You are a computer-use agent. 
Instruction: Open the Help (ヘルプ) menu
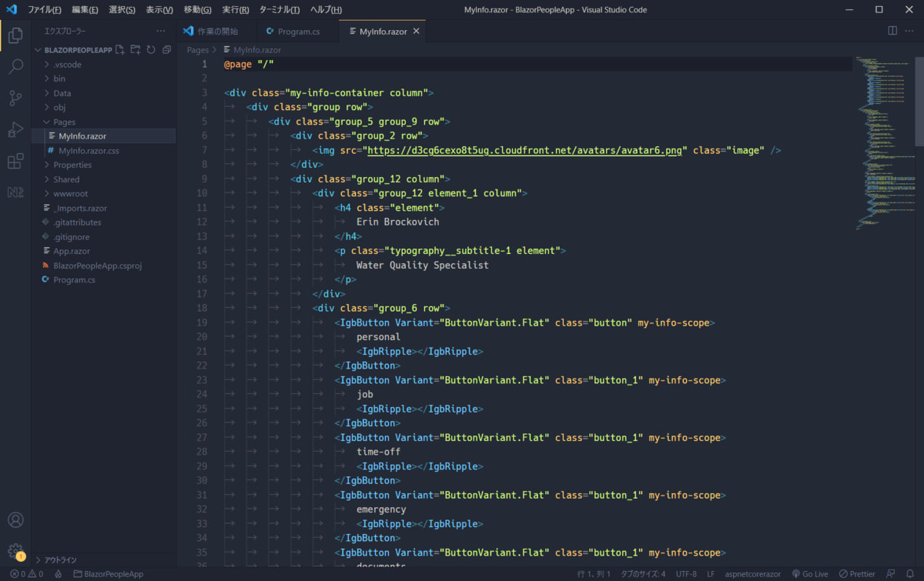326,10
